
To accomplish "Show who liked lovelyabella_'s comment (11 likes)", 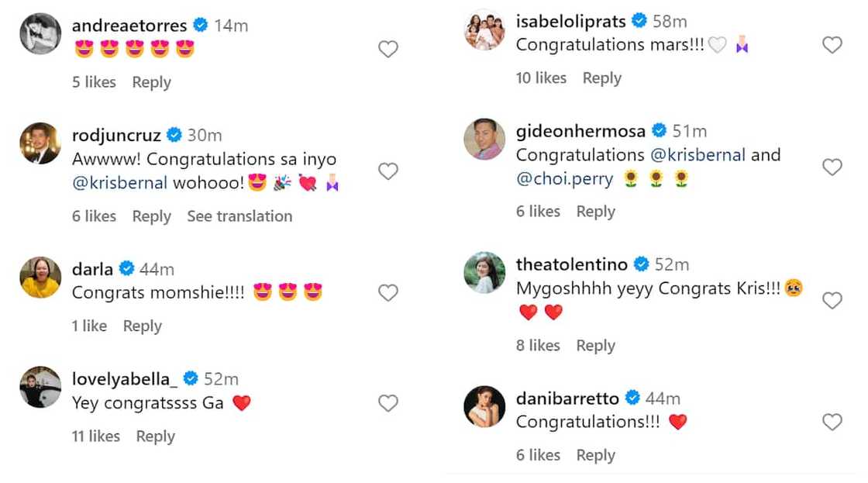I will pyautogui.click(x=96, y=436).
